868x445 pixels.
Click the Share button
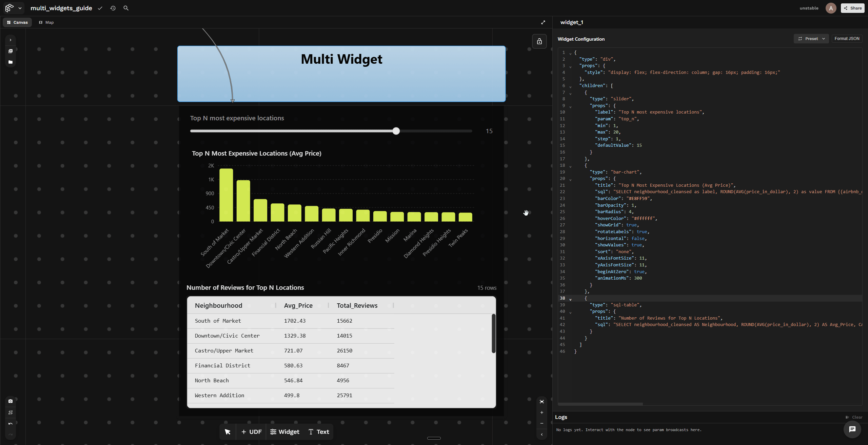click(852, 8)
